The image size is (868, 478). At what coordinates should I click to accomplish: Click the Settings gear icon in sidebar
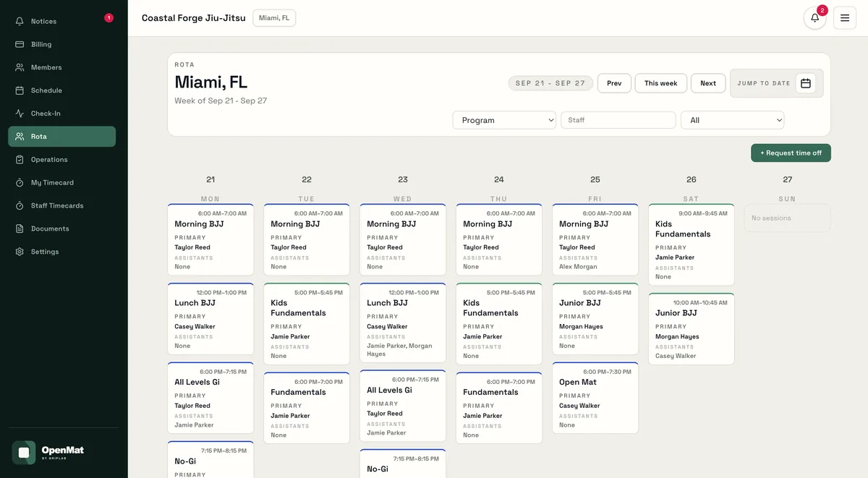pyautogui.click(x=20, y=252)
